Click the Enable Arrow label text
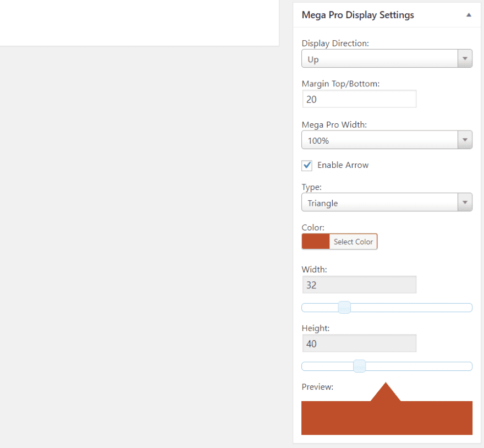This screenshot has width=484, height=448. coord(343,165)
